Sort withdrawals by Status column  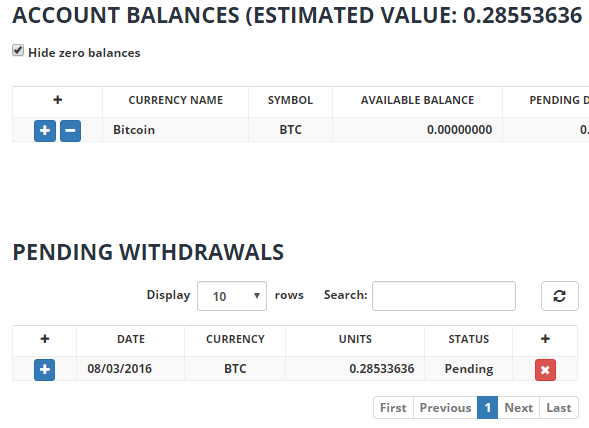click(469, 339)
